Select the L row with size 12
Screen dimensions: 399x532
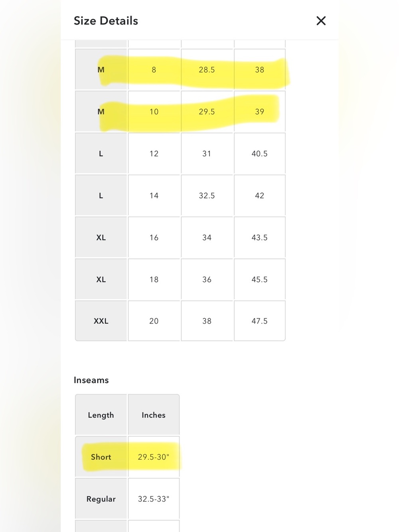tap(180, 154)
